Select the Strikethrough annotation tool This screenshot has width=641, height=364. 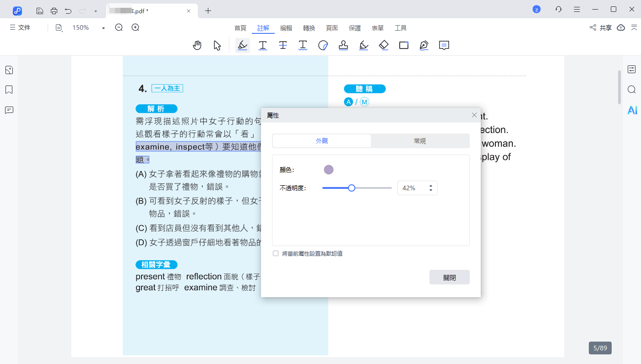(283, 45)
